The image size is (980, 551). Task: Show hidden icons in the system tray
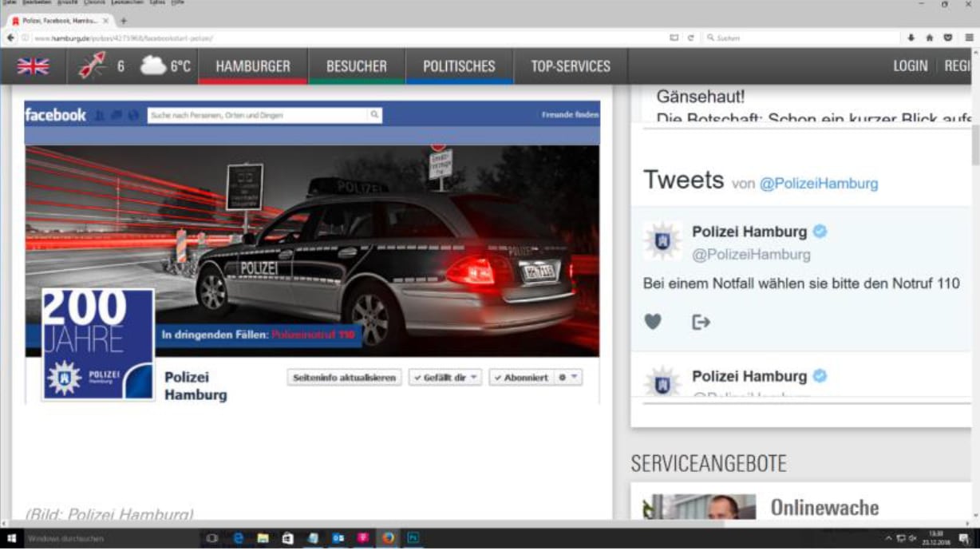pyautogui.click(x=888, y=539)
